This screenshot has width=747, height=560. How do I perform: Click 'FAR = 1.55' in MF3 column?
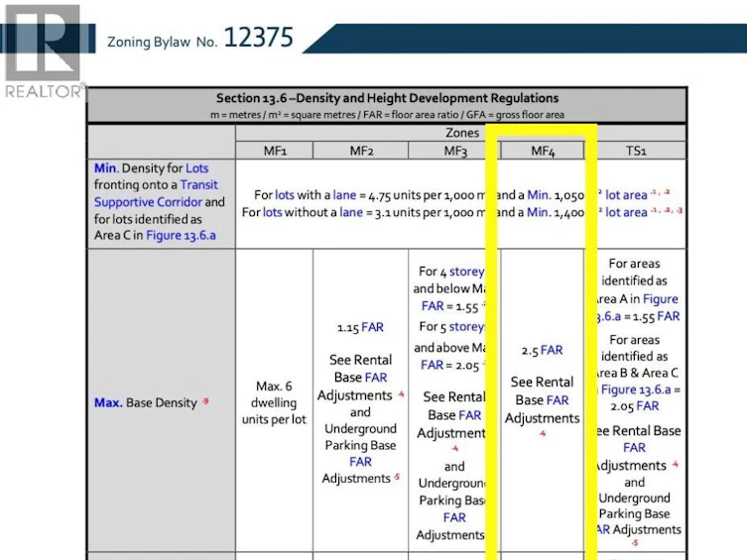[450, 306]
